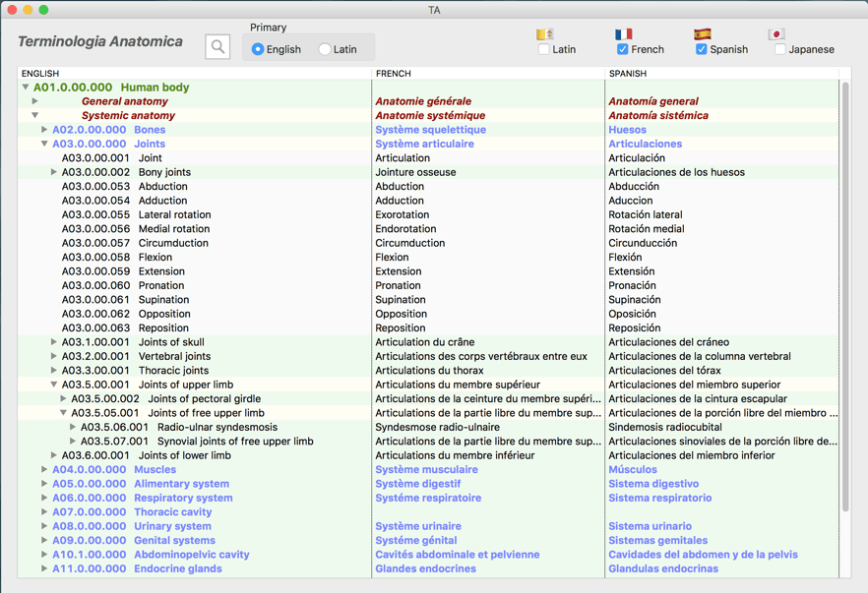Click the vertical scrollbar of the term list
The width and height of the screenshot is (868, 593).
[844, 295]
